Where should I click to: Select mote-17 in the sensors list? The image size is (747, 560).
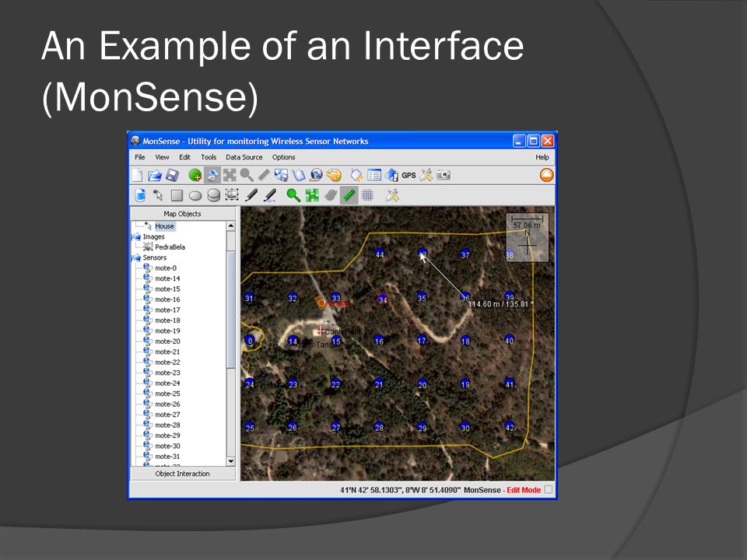[x=167, y=310]
